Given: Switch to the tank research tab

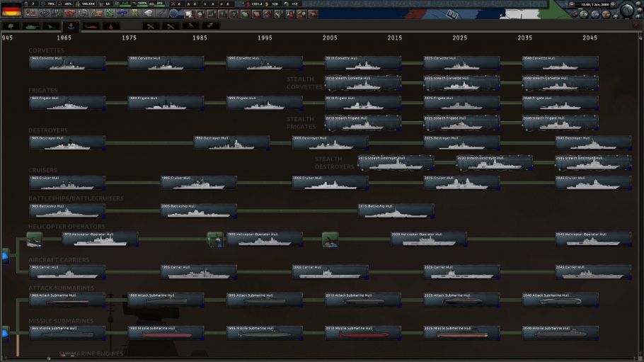Looking at the screenshot, I should [30, 26].
